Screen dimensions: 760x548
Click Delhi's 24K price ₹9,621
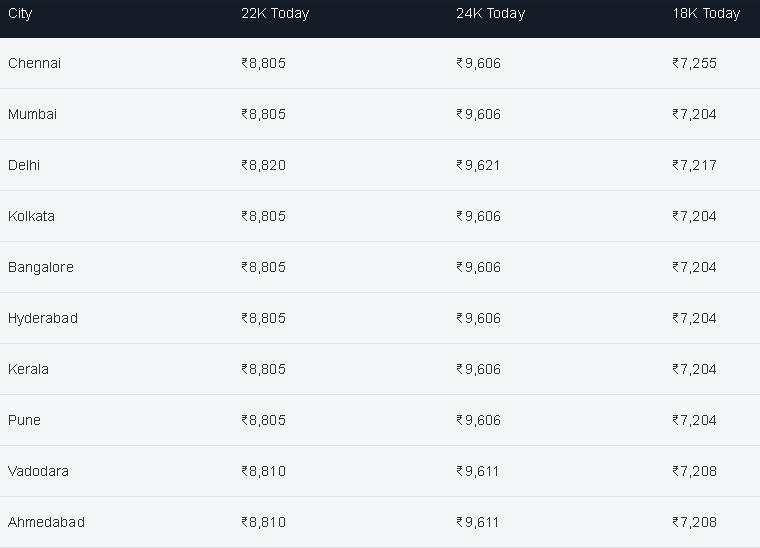pos(478,165)
